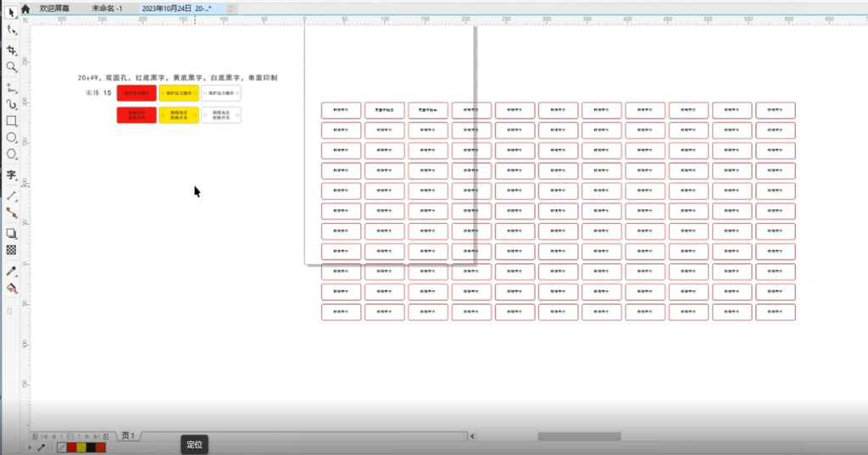Click the new document plus tab button
This screenshot has width=868, height=455.
tap(231, 8)
